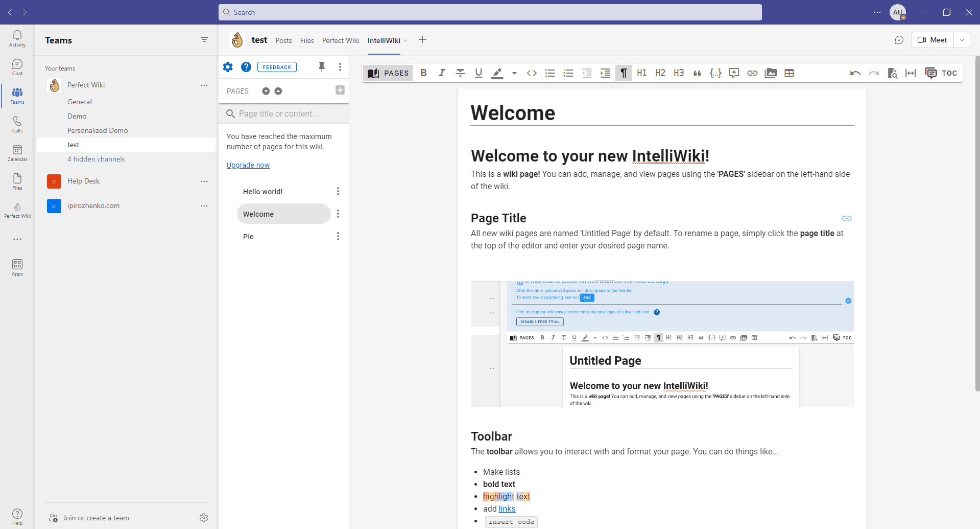
Task: Insert an image into page
Action: point(771,73)
